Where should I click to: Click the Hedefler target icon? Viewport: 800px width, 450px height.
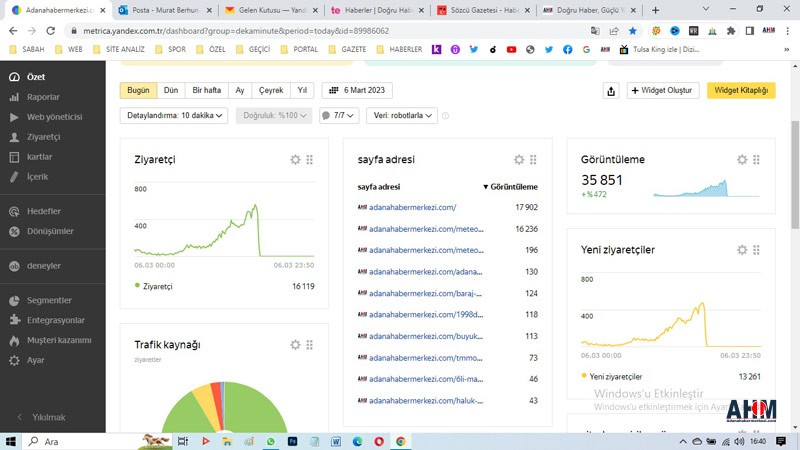(14, 211)
